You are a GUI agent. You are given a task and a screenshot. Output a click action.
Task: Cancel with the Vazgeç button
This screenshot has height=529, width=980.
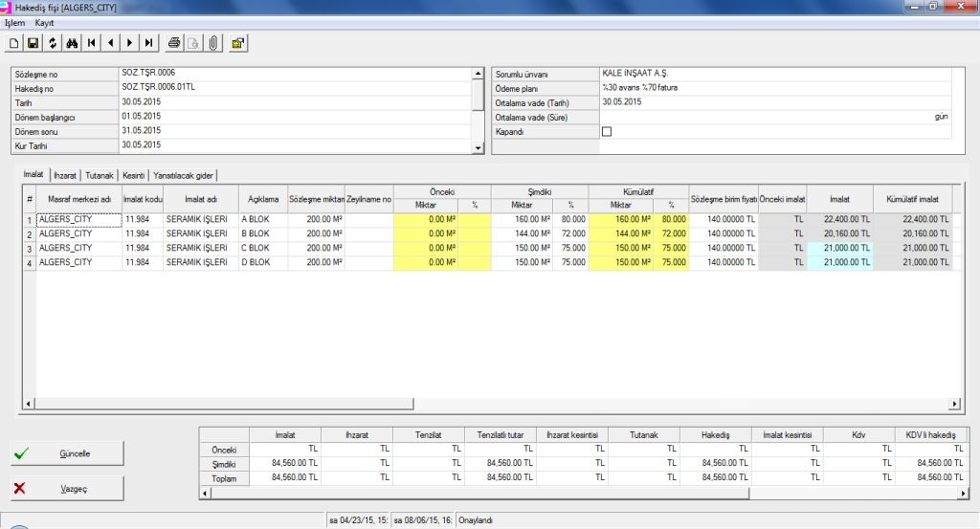(68, 488)
